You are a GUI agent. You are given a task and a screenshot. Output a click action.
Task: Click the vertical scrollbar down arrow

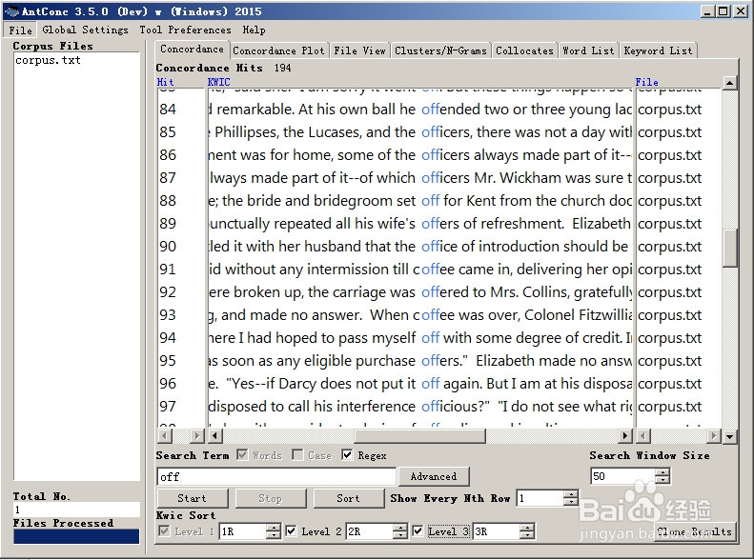(x=729, y=436)
